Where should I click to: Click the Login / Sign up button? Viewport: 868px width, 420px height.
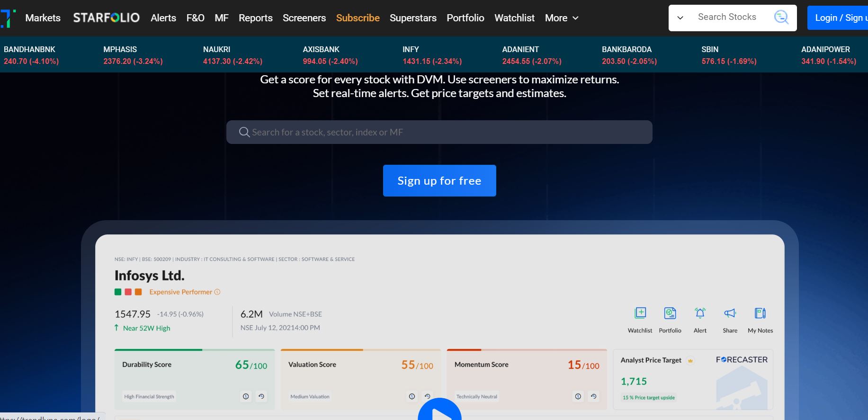coord(838,18)
